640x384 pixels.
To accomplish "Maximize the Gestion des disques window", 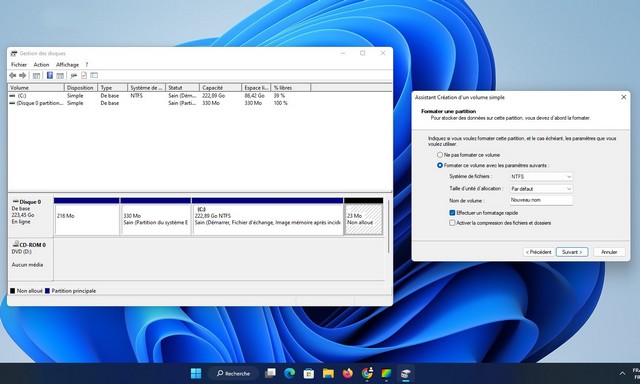I will click(362, 53).
